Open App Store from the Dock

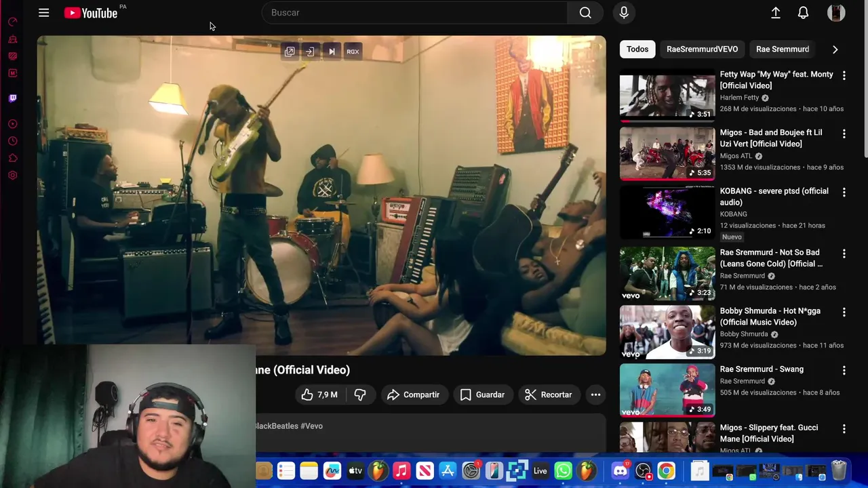point(448,470)
